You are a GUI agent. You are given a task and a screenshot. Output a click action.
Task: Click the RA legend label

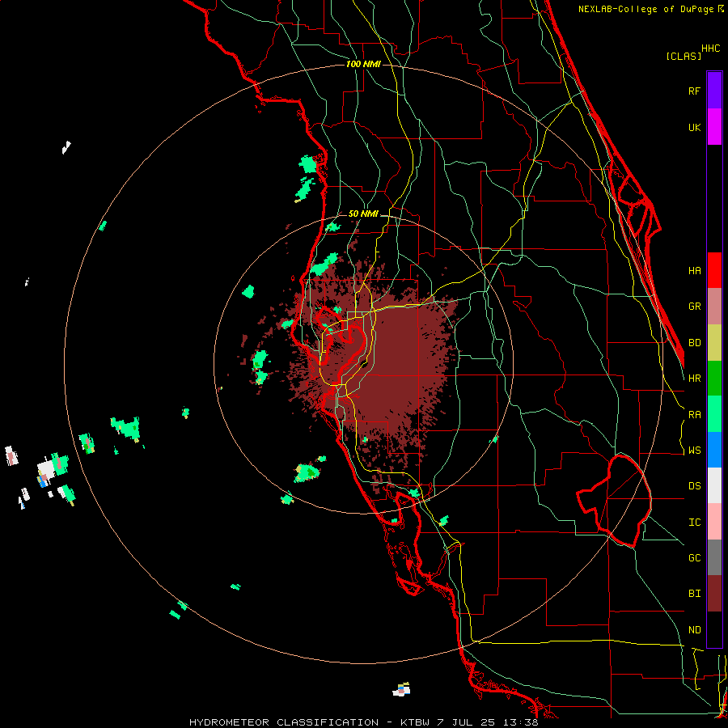coord(694,415)
